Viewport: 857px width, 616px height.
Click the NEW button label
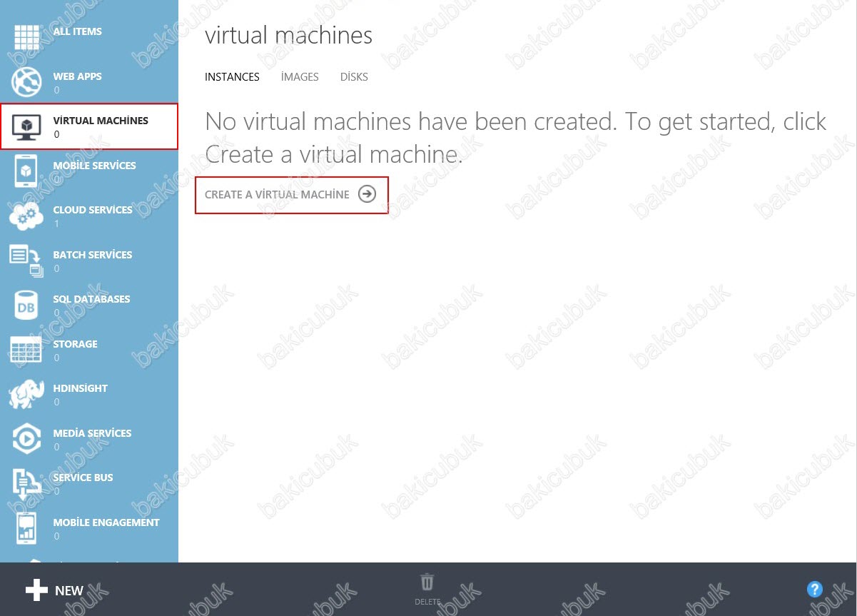click(x=69, y=590)
